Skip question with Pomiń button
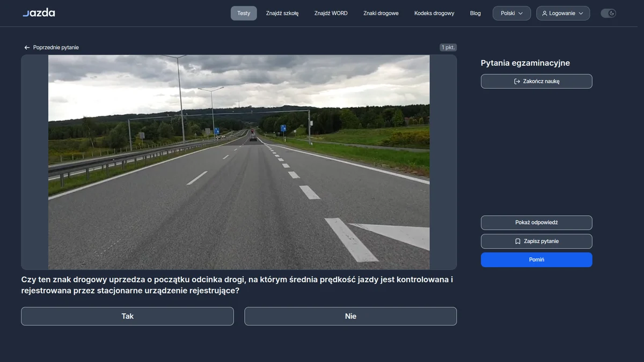This screenshot has height=362, width=644. (x=537, y=260)
